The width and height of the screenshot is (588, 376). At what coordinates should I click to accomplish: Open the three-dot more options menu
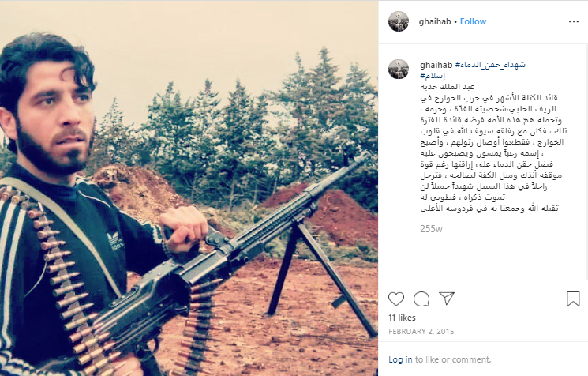tap(574, 21)
